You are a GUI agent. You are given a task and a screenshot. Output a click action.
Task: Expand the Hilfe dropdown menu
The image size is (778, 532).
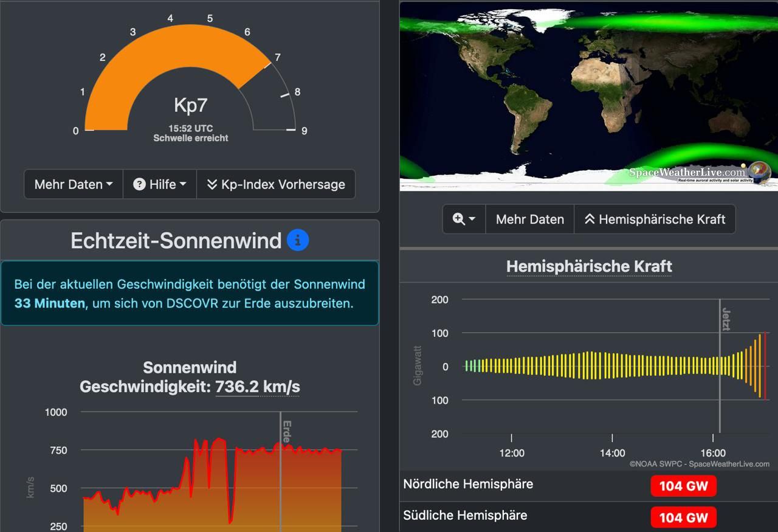click(x=160, y=184)
